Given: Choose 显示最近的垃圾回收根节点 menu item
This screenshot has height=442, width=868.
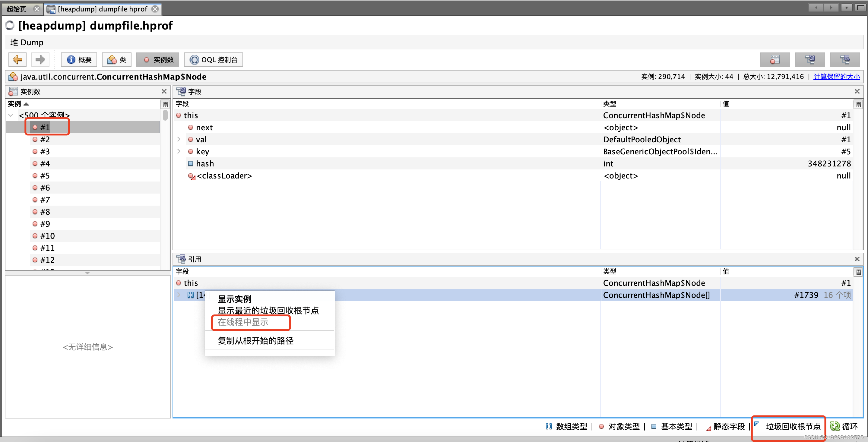Looking at the screenshot, I should pos(270,310).
